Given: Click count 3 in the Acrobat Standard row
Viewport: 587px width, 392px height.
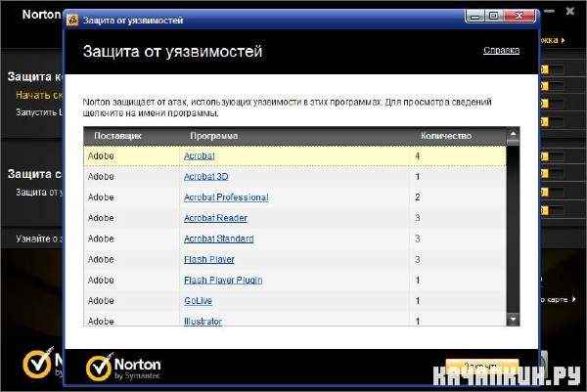Looking at the screenshot, I should (418, 239).
